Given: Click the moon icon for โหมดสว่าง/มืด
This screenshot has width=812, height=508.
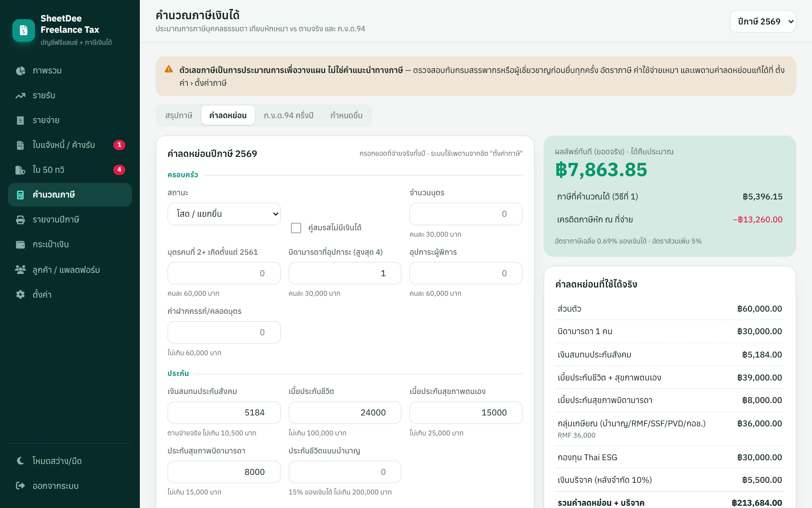Looking at the screenshot, I should [20, 461].
